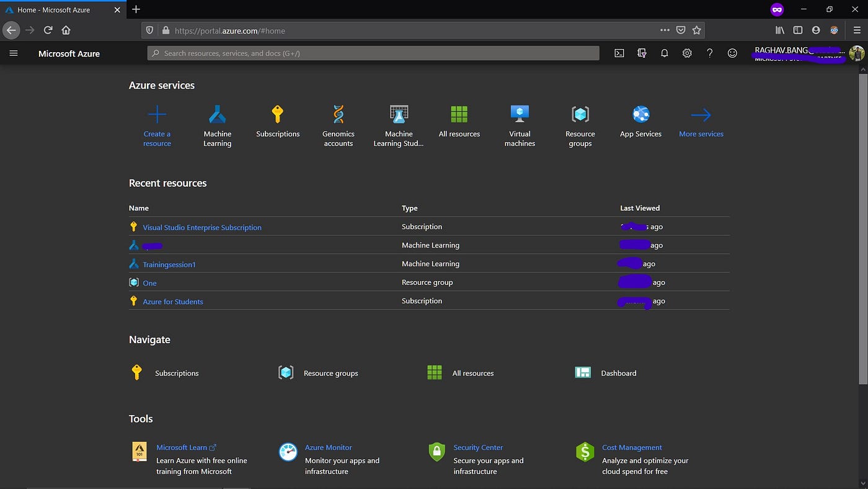Open the Security Center link
Screen dimensions: 868x489
coord(478,447)
